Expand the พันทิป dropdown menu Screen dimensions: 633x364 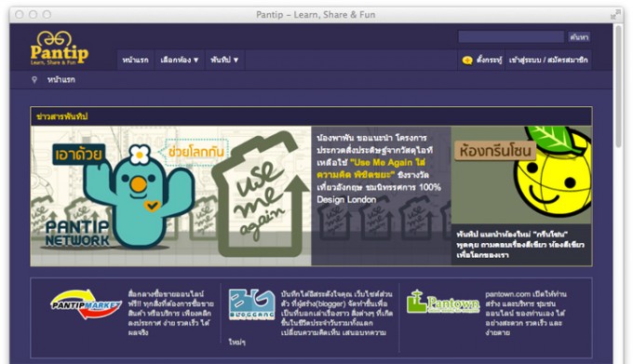[x=224, y=61]
